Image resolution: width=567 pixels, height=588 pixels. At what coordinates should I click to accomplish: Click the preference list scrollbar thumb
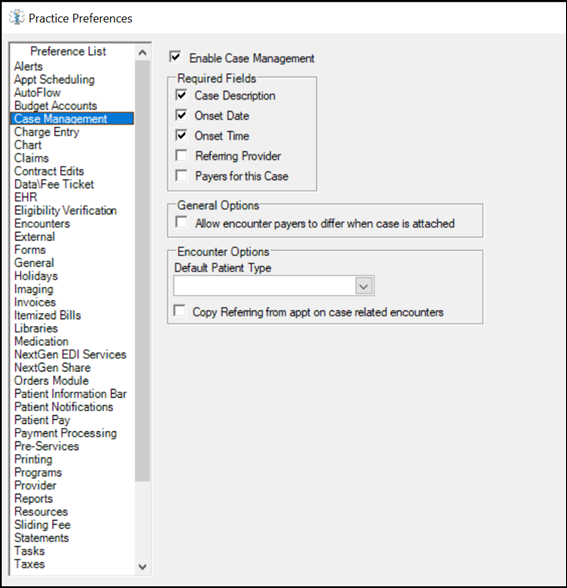click(x=142, y=271)
